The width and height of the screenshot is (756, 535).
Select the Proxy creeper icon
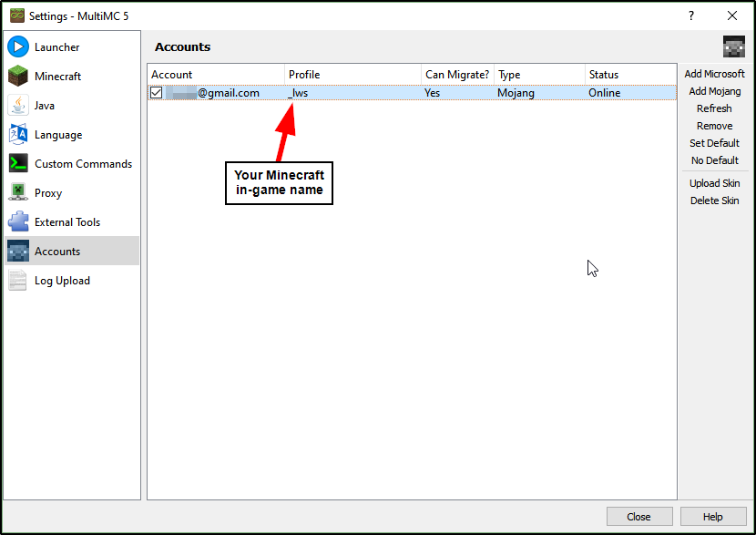coord(18,193)
